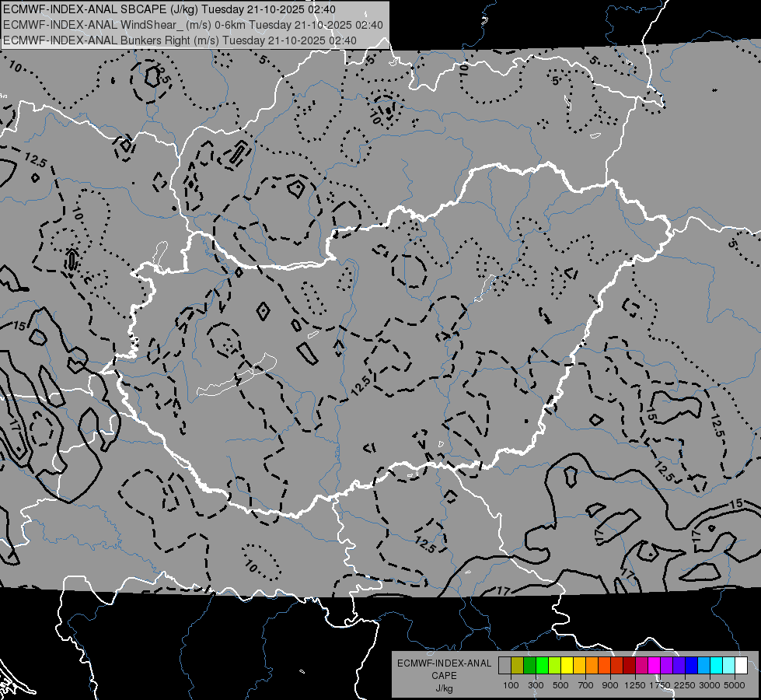The height and width of the screenshot is (700, 761).
Task: Click the 500 tick label in legend
Action: 560,685
